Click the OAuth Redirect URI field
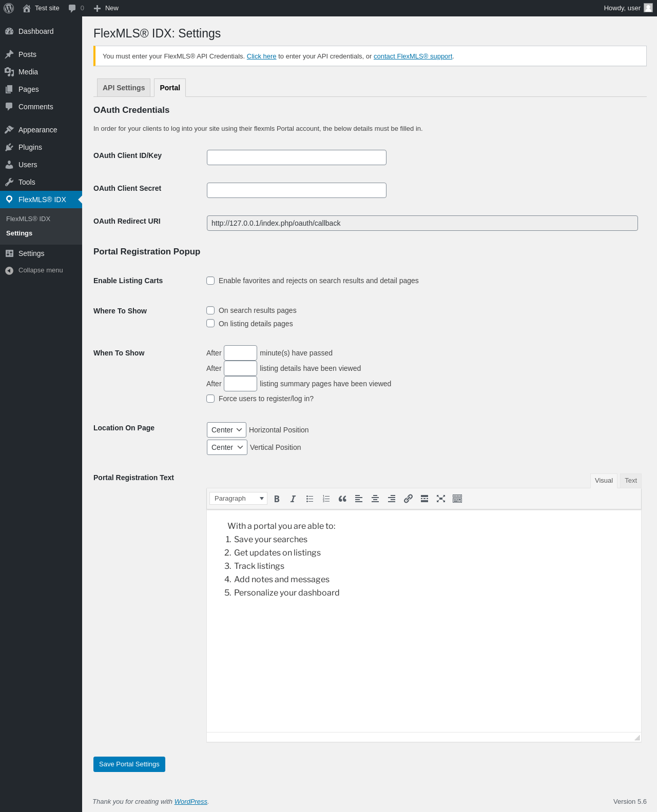657x812 pixels. click(422, 223)
